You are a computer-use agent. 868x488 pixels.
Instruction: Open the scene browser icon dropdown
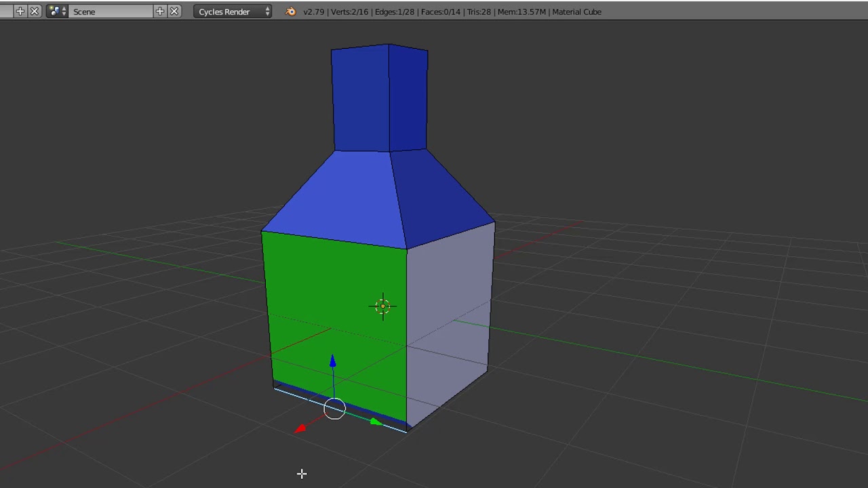58,12
